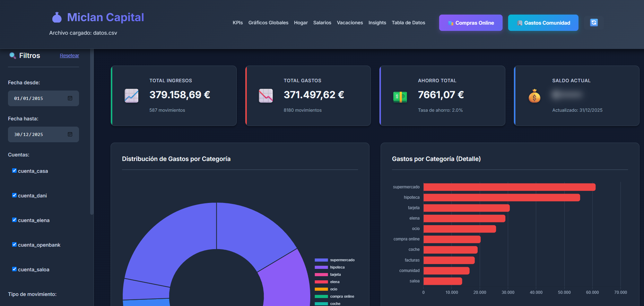Click the money bag icon in Saldo Actual
Image resolution: width=644 pixels, height=306 pixels.
[534, 96]
